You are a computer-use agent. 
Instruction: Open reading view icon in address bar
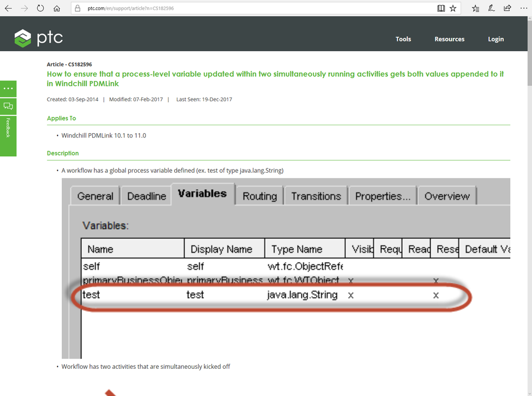[441, 8]
